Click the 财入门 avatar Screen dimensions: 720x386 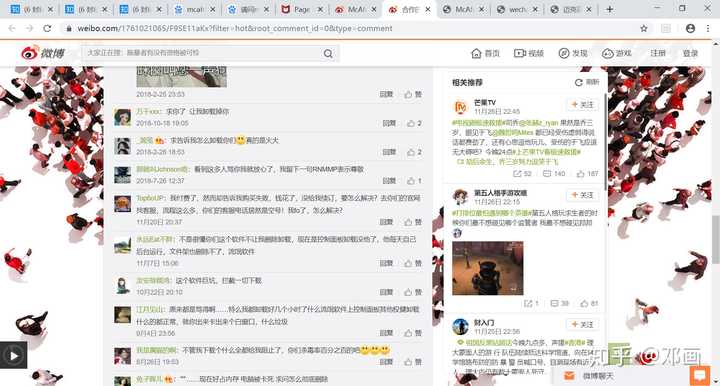pyautogui.click(x=460, y=327)
